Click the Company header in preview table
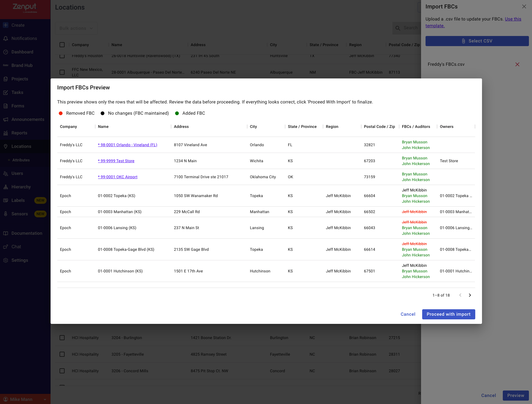 [x=68, y=127]
